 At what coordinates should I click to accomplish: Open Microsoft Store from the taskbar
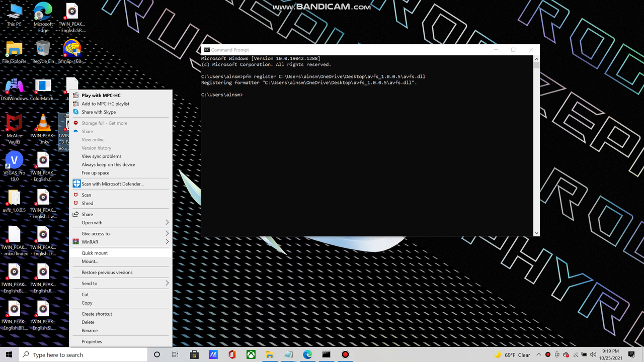[x=194, y=354]
